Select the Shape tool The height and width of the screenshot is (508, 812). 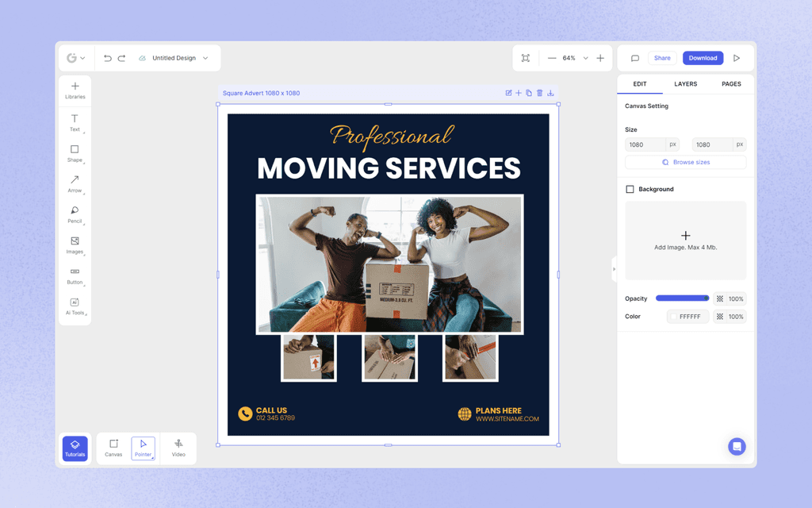coord(75,152)
